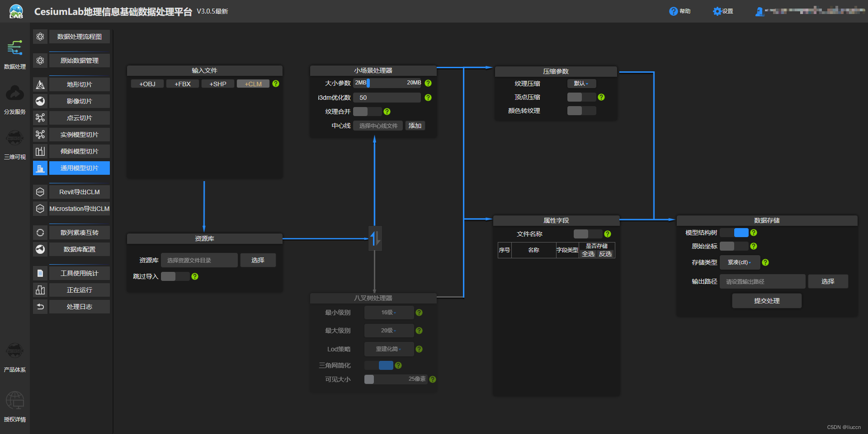Open 处理日志 menu item
The height and width of the screenshot is (434, 868).
click(x=80, y=307)
